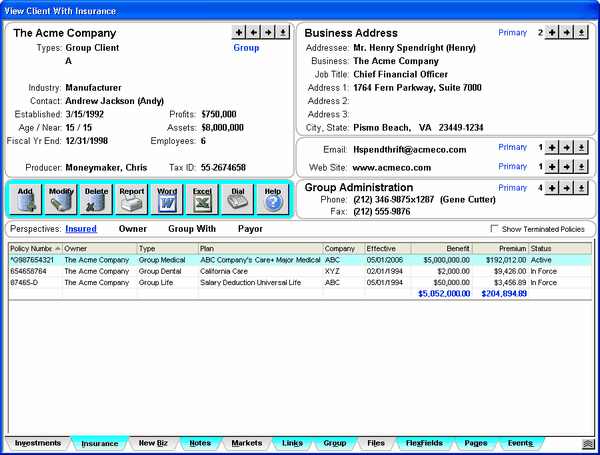Expand the Email list dropdown arrow

click(582, 148)
